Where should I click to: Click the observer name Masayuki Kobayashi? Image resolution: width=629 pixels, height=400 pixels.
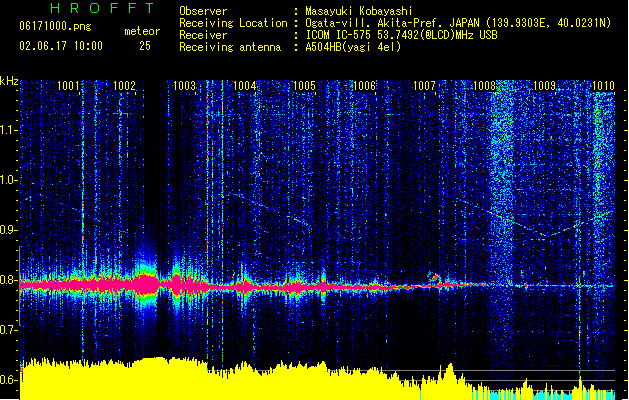pyautogui.click(x=359, y=11)
